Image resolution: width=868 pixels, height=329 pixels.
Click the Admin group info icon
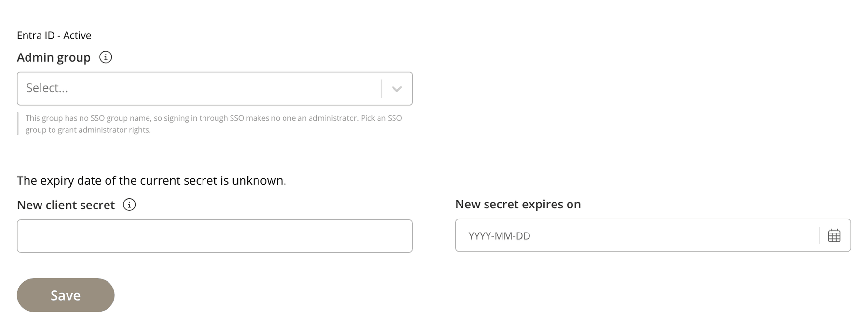[106, 57]
